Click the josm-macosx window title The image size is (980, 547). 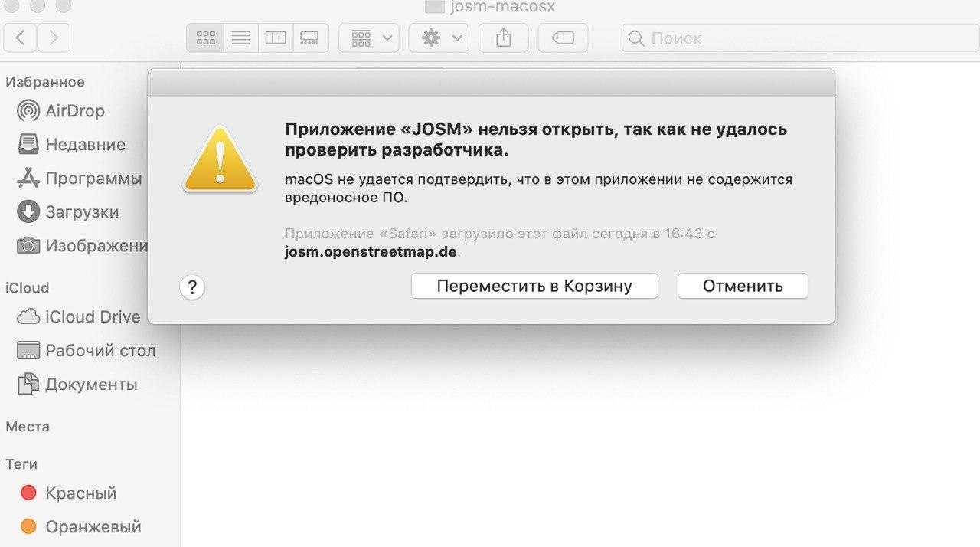click(503, 7)
